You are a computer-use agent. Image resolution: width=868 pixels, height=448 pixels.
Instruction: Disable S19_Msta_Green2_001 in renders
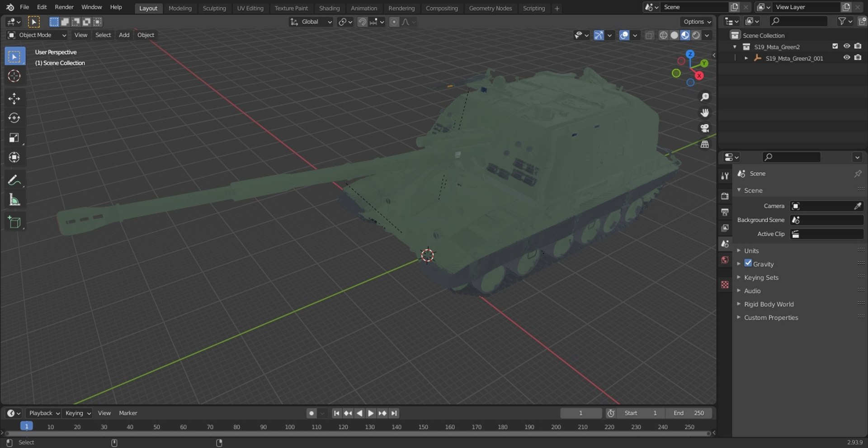click(858, 58)
